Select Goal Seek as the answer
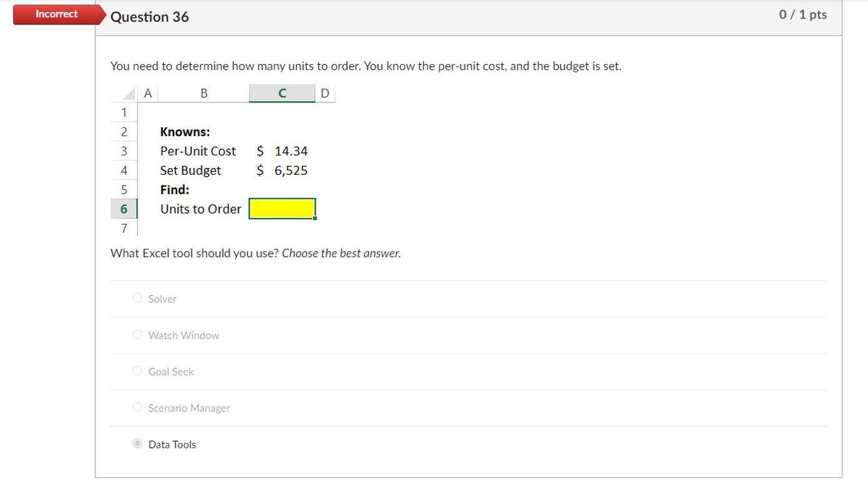This screenshot has height=484, width=868. tap(137, 370)
